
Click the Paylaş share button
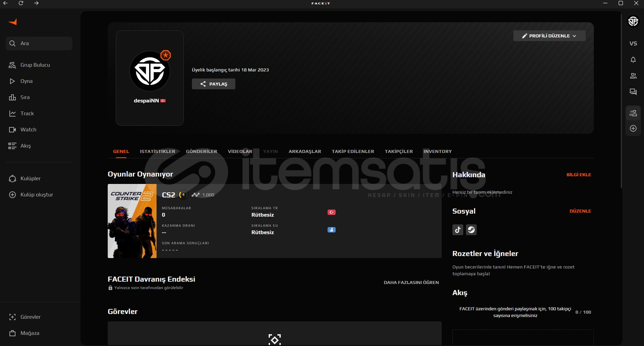pyautogui.click(x=213, y=84)
